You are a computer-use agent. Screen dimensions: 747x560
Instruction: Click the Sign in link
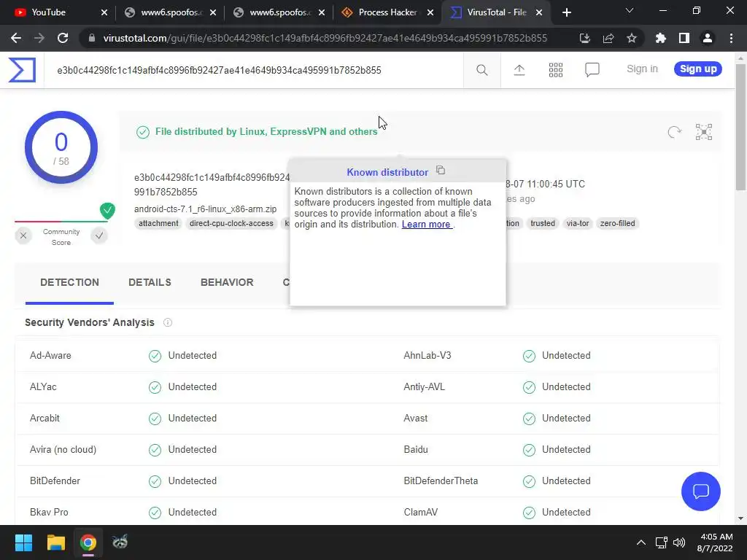[642, 69]
